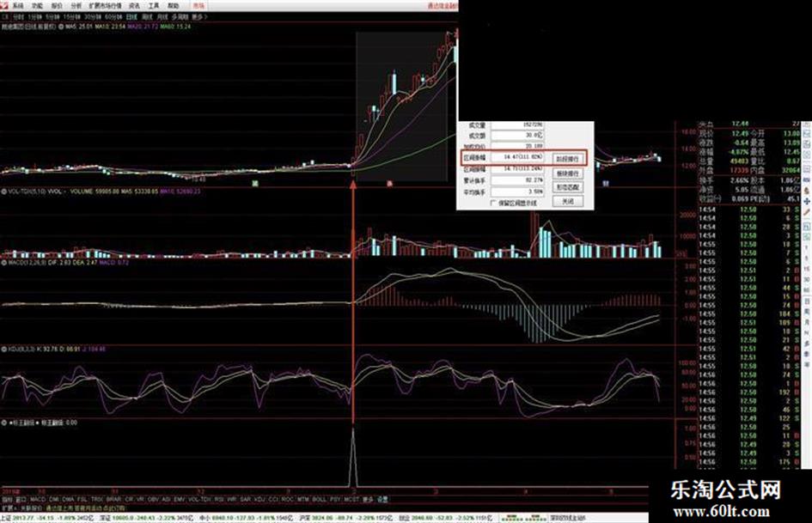Select the DMA indicator tab
This screenshot has width=812, height=523.
pyautogui.click(x=68, y=500)
